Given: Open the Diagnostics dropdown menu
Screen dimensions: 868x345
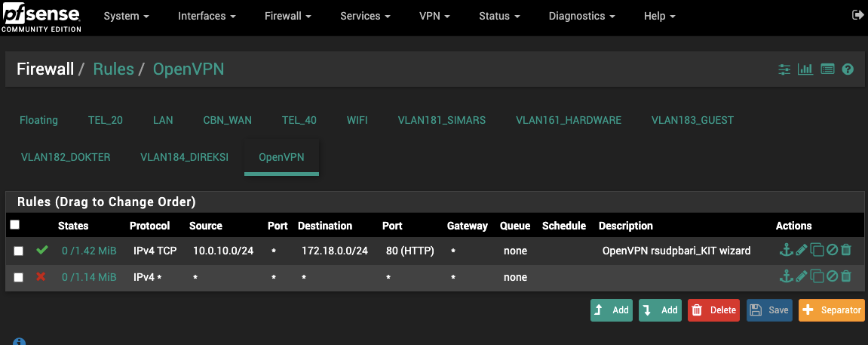Looking at the screenshot, I should [x=581, y=16].
